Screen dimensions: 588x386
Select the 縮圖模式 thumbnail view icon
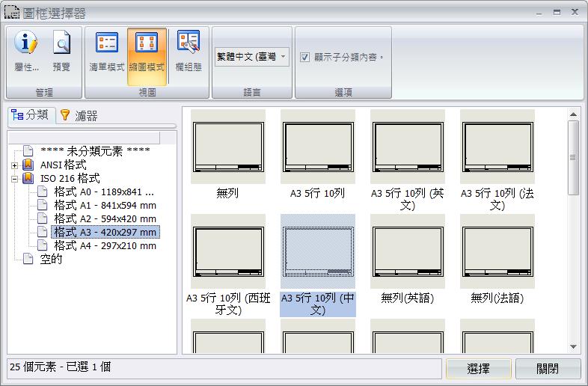(x=147, y=43)
